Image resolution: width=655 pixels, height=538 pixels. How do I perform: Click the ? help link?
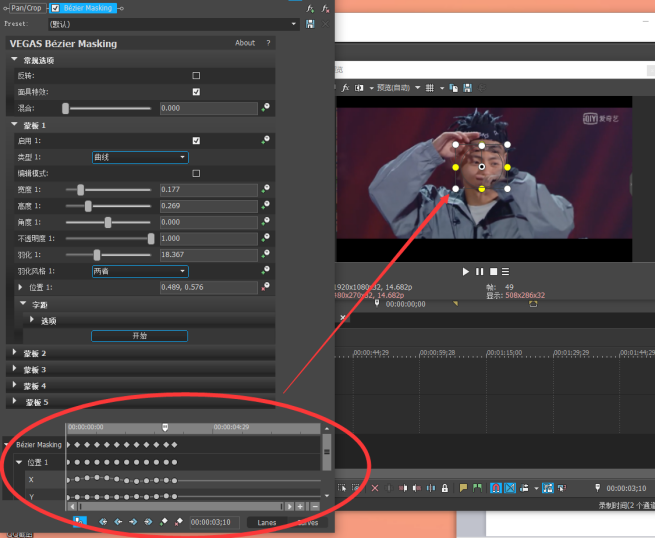coord(268,43)
